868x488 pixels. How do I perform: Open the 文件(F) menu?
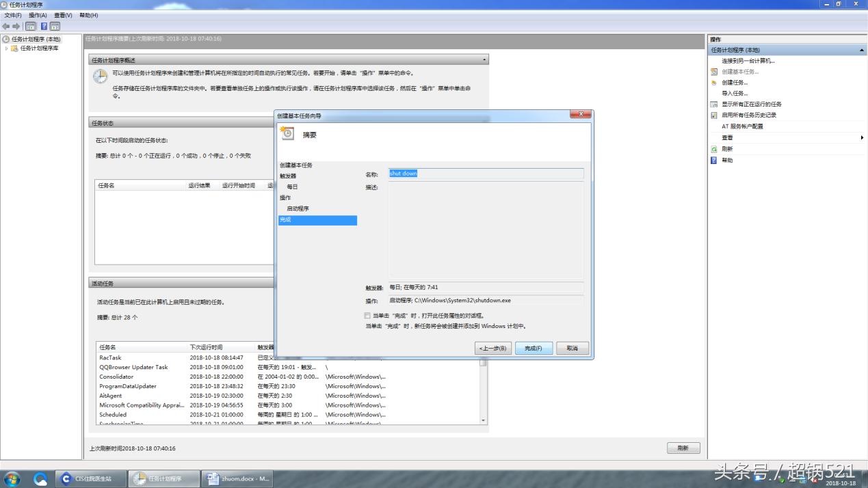[13, 15]
